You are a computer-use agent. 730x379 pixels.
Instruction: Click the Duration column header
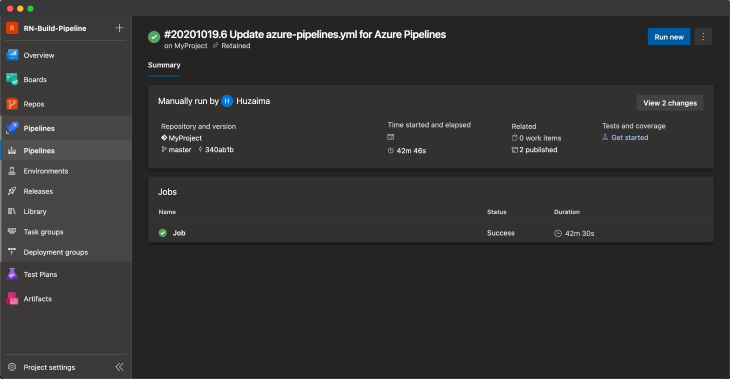(567, 212)
